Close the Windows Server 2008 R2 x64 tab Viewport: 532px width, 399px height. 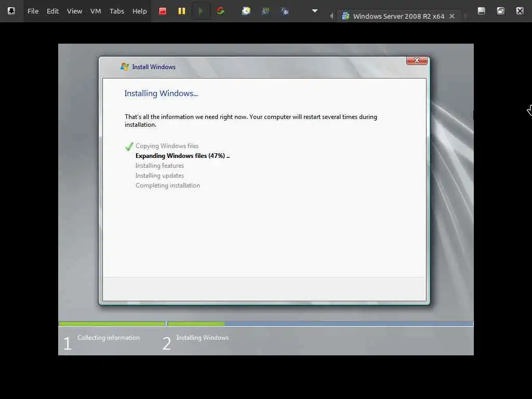click(x=452, y=16)
